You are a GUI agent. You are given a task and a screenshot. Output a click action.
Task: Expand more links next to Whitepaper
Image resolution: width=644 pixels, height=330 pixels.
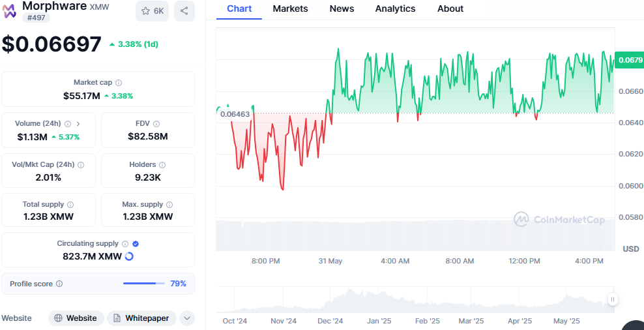187,318
